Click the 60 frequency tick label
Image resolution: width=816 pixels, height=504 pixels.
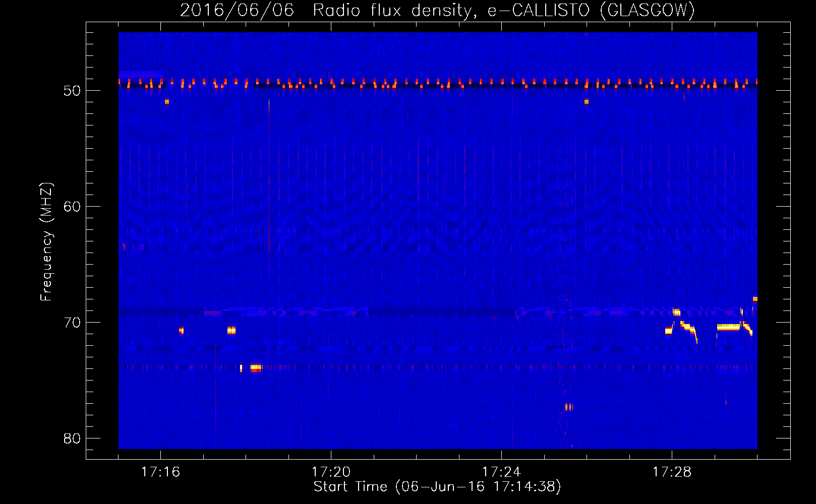[x=72, y=207]
